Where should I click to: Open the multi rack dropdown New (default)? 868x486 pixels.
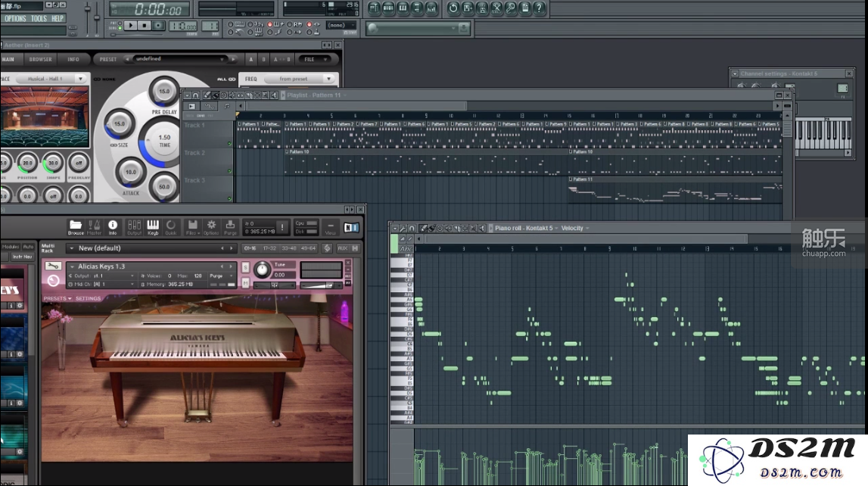tap(150, 248)
